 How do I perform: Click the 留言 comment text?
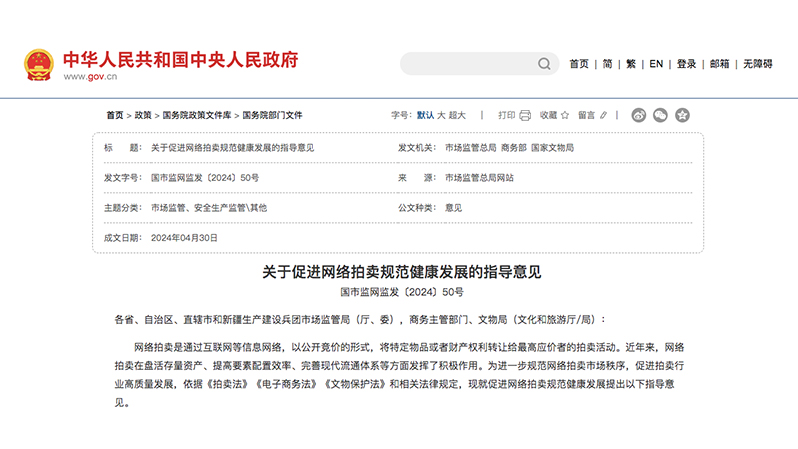coord(586,115)
